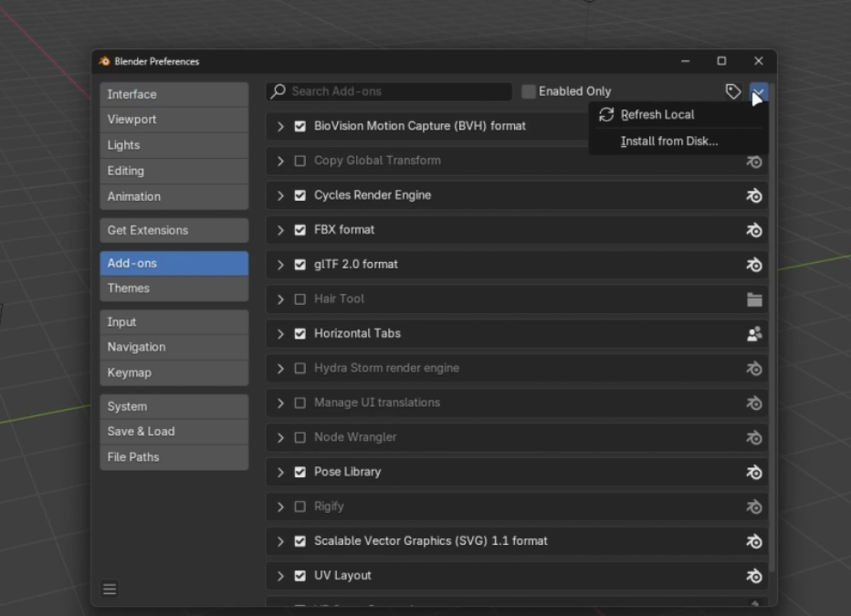The width and height of the screenshot is (851, 616).
Task: Check the Manage UI translations add-on
Action: (300, 402)
